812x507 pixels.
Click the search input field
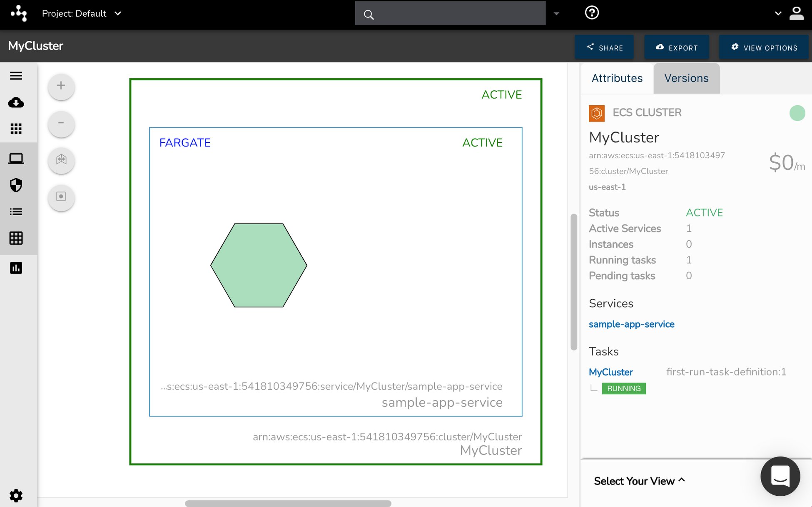[x=450, y=13]
